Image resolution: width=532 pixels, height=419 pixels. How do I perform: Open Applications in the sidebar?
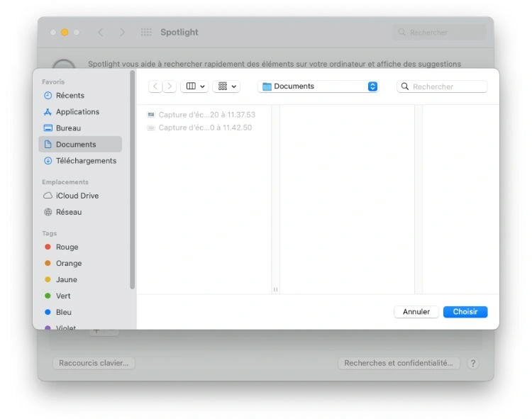coord(80,111)
